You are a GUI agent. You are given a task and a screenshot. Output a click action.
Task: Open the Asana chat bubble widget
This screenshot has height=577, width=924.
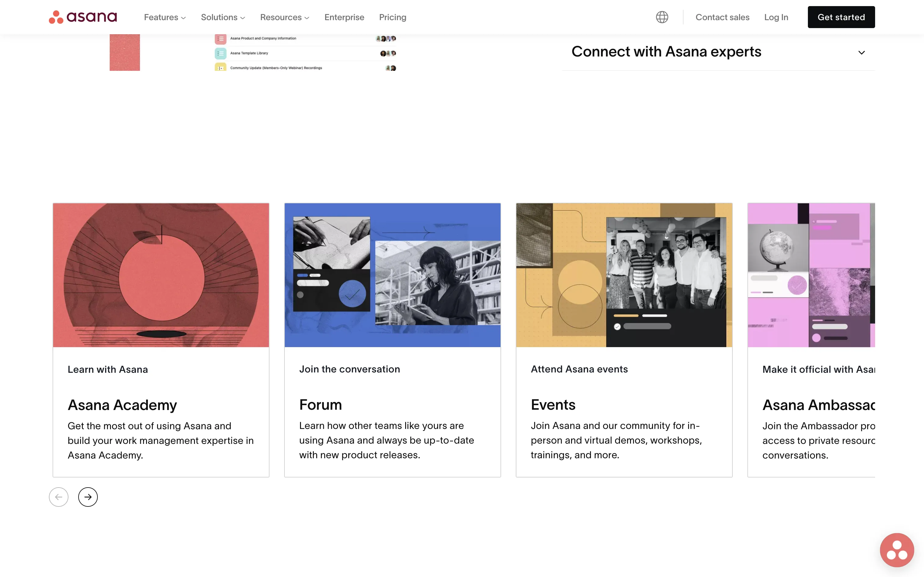coord(897,550)
